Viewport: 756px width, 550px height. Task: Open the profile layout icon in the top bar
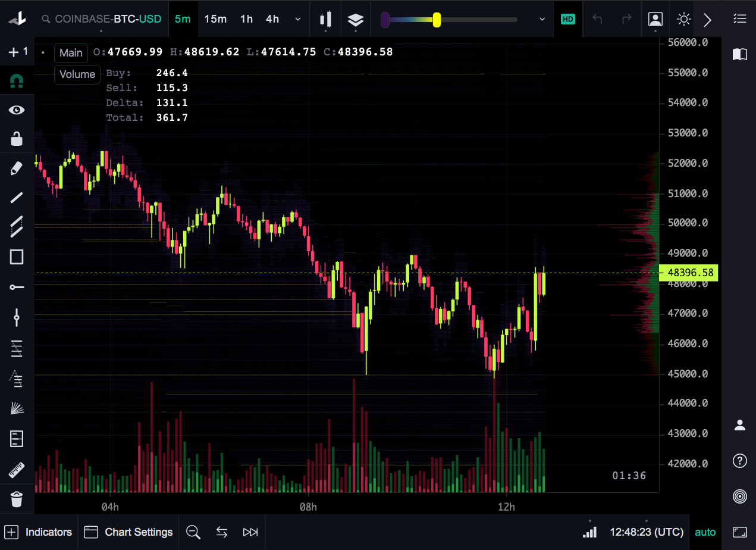tap(655, 19)
